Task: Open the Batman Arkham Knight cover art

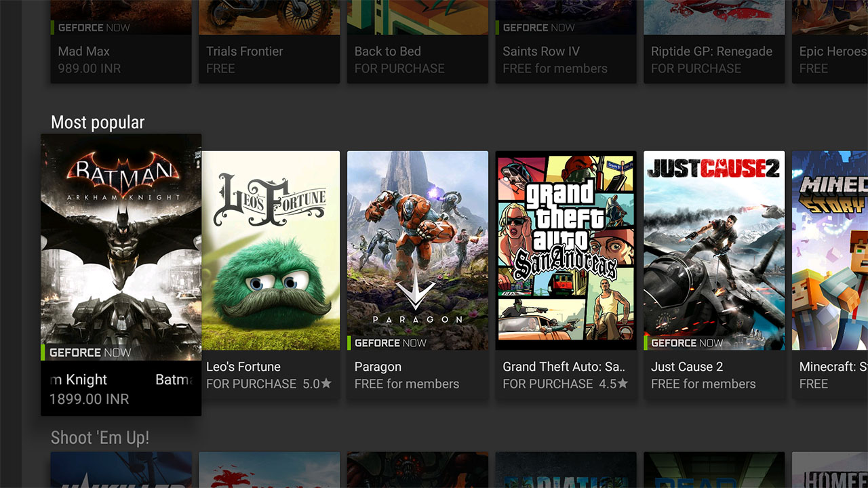Action: pyautogui.click(x=121, y=247)
